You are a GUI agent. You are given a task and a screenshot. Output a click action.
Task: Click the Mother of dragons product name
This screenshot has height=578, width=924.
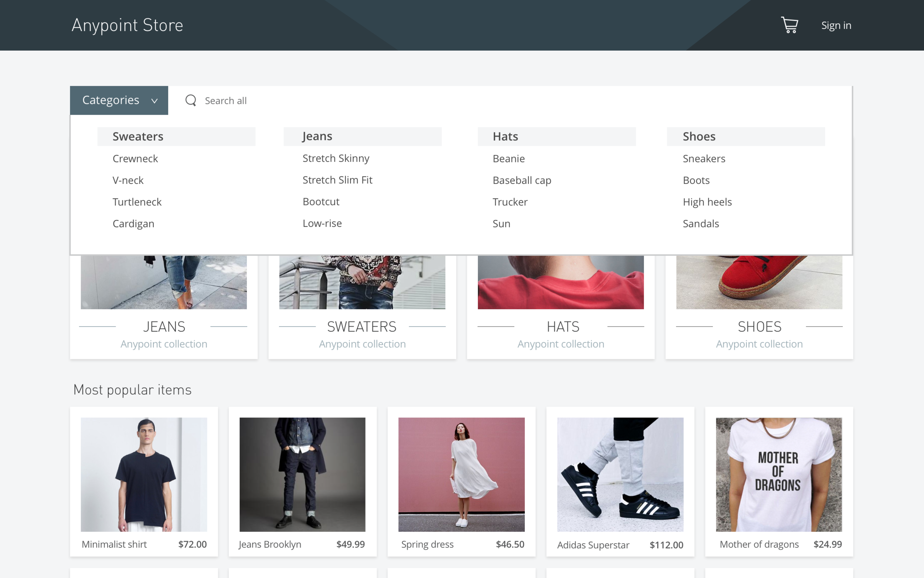(x=759, y=544)
